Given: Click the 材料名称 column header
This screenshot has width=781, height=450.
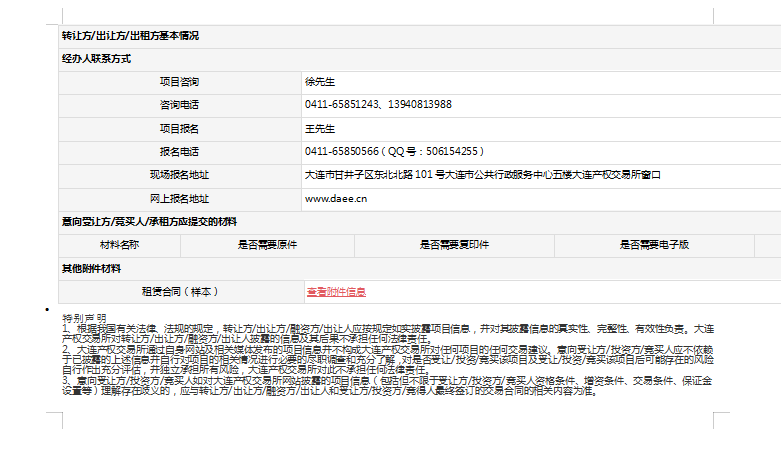Looking at the screenshot, I should pyautogui.click(x=119, y=244).
